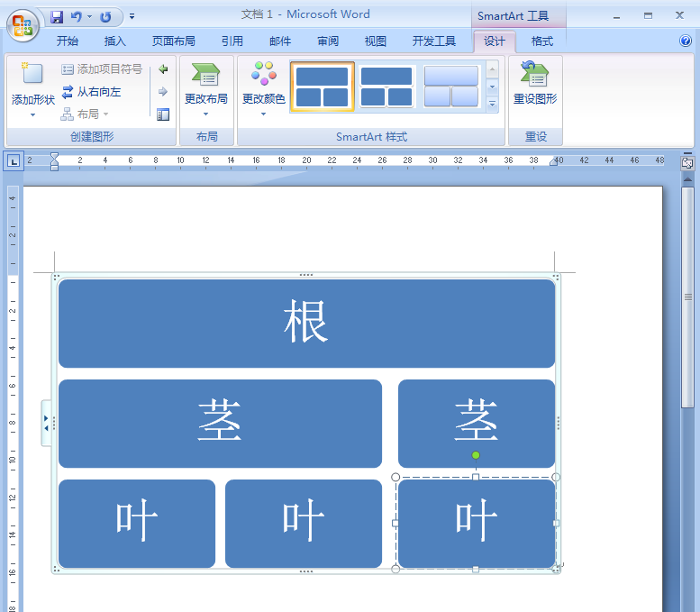Select the second SmartArt style thumbnail

point(386,87)
